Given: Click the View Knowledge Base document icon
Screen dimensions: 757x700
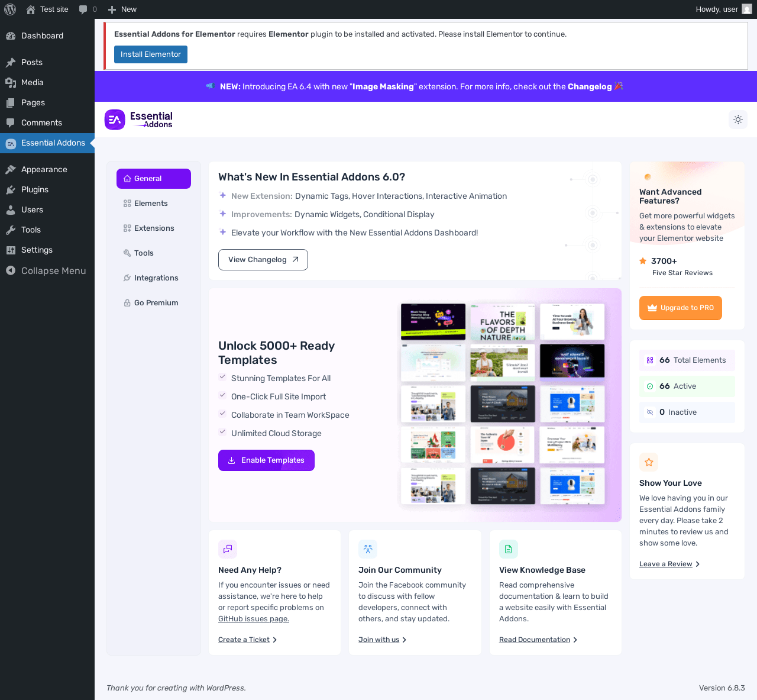Looking at the screenshot, I should point(509,549).
